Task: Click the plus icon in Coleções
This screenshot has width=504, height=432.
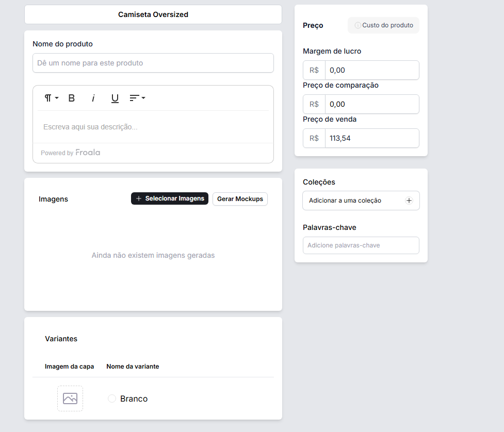Action: tap(409, 201)
